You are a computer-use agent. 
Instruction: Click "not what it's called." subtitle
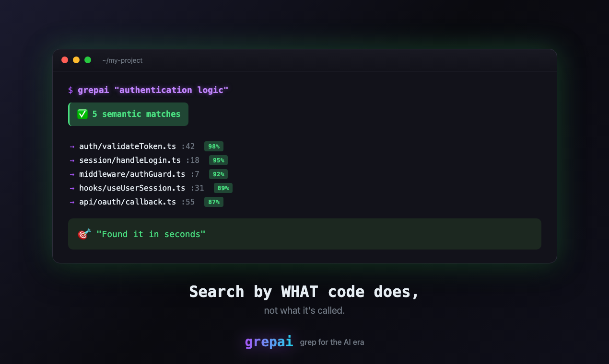(x=304, y=310)
